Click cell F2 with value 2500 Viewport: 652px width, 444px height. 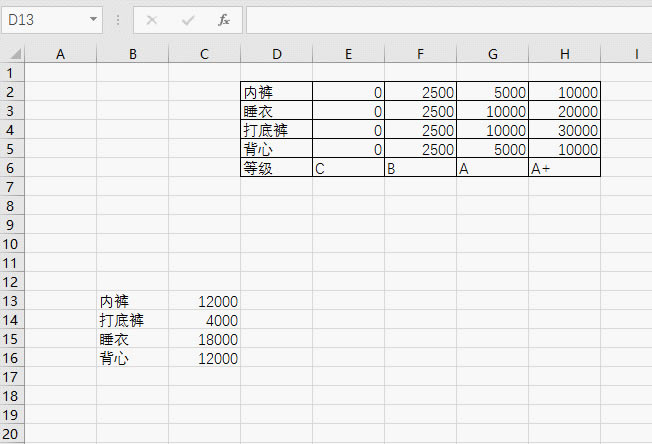(x=420, y=91)
